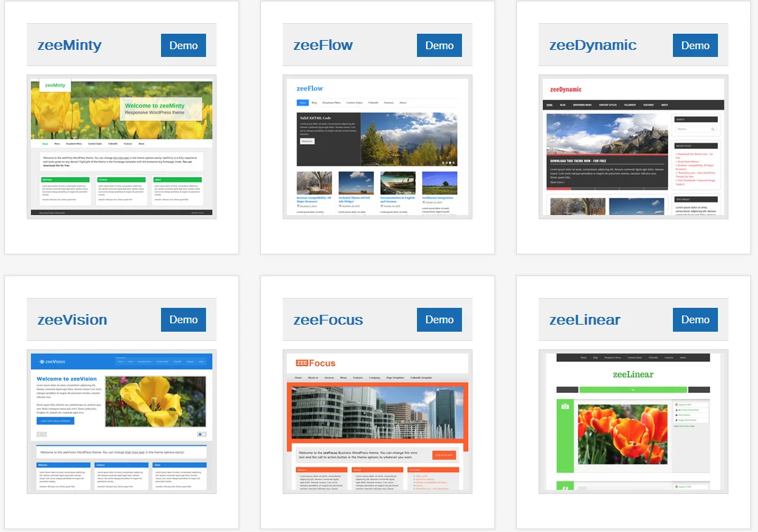Click the zeeVision theme title

click(x=72, y=319)
